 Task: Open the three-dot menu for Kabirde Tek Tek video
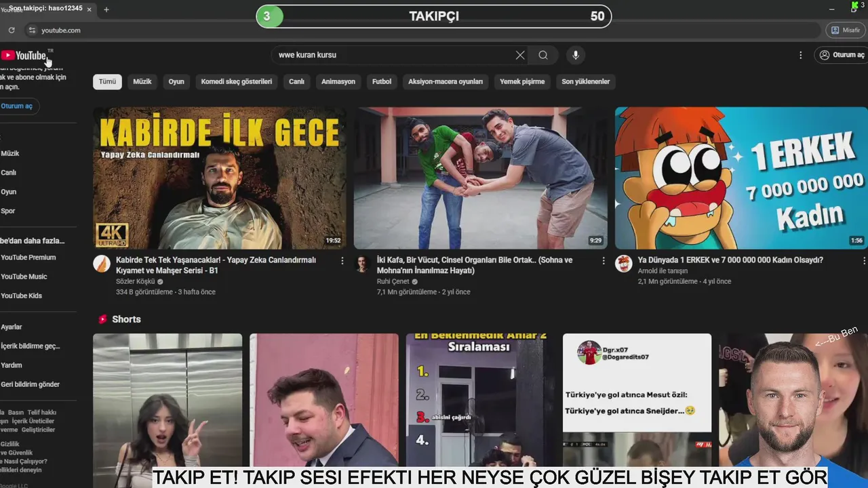coord(342,260)
